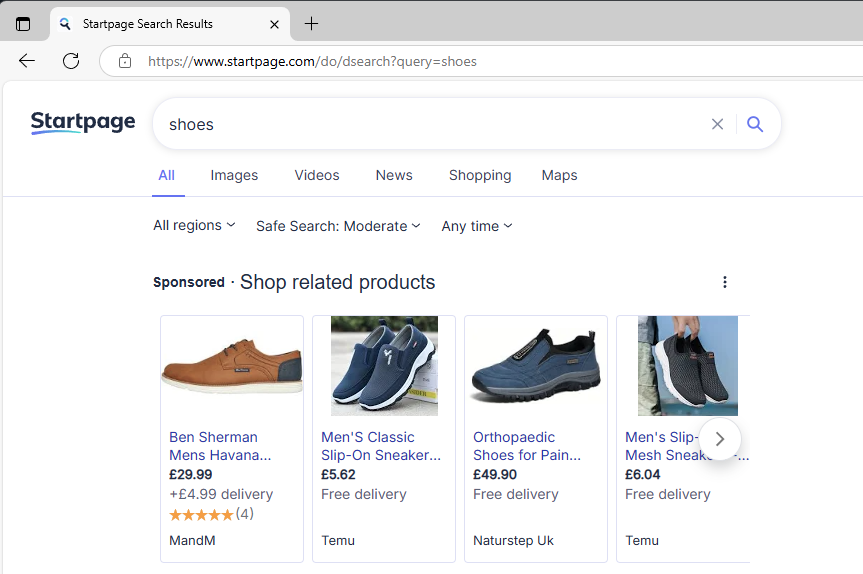Switch to the Images tab
This screenshot has height=574, width=863.
click(234, 175)
